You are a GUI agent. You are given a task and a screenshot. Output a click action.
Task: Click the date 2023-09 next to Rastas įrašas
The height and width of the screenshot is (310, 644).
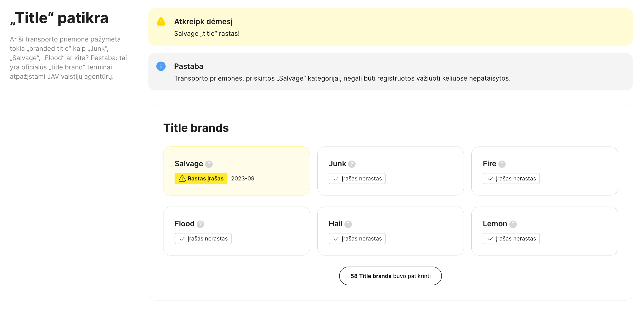click(x=242, y=178)
